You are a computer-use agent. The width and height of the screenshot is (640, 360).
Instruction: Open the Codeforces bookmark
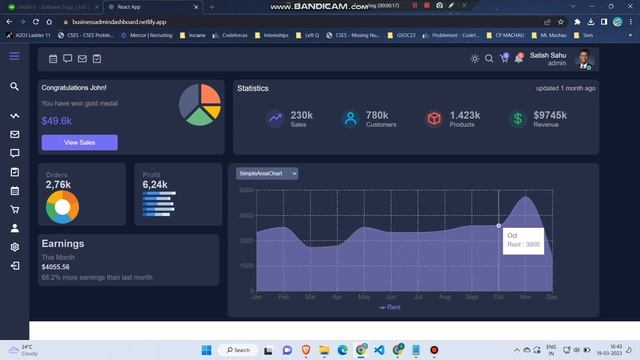pyautogui.click(x=230, y=36)
